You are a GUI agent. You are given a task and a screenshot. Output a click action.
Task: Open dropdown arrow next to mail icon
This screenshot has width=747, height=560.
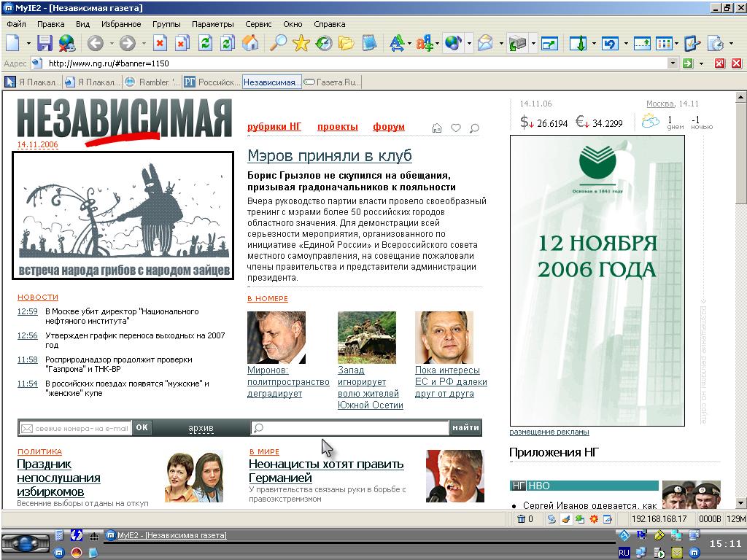click(501, 44)
